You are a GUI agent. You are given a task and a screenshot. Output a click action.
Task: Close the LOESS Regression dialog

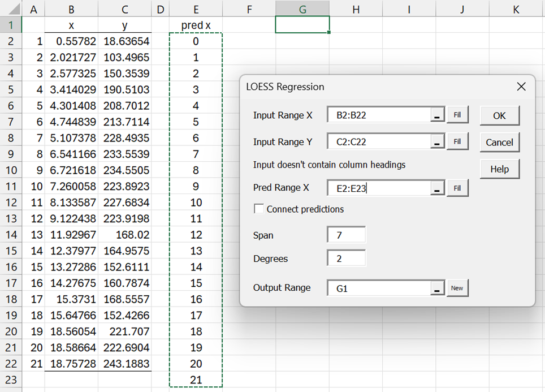pyautogui.click(x=521, y=87)
